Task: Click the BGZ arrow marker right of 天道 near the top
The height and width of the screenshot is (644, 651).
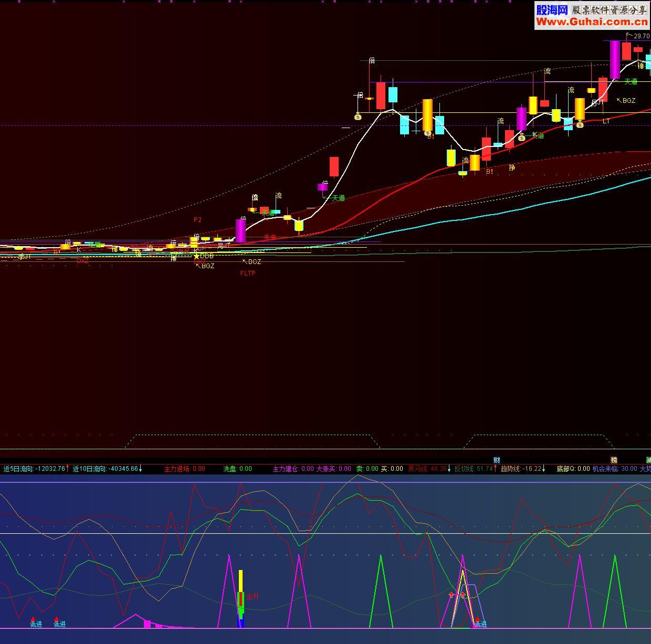Action: click(626, 100)
